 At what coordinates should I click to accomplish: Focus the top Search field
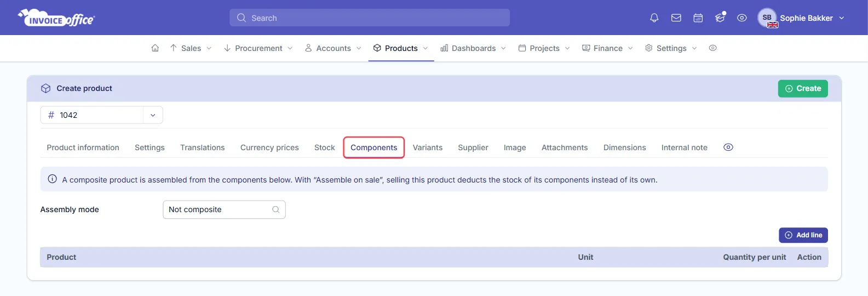[x=370, y=18]
